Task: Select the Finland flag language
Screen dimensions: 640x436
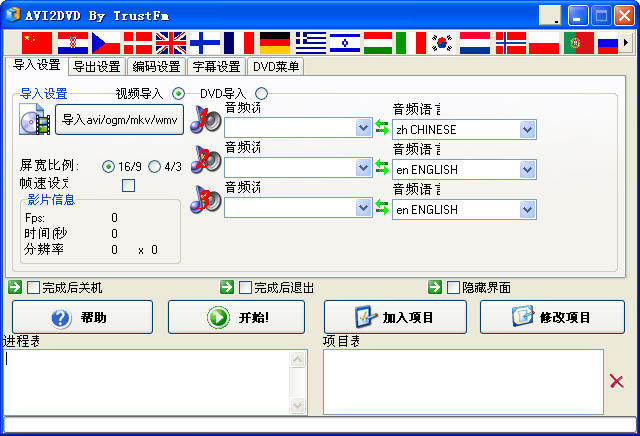Action: coord(205,43)
